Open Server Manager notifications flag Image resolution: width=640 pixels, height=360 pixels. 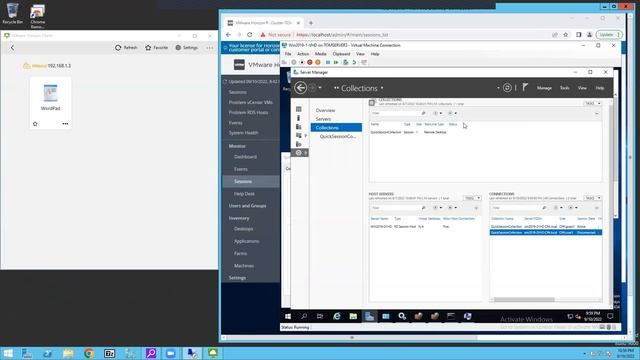click(x=525, y=87)
